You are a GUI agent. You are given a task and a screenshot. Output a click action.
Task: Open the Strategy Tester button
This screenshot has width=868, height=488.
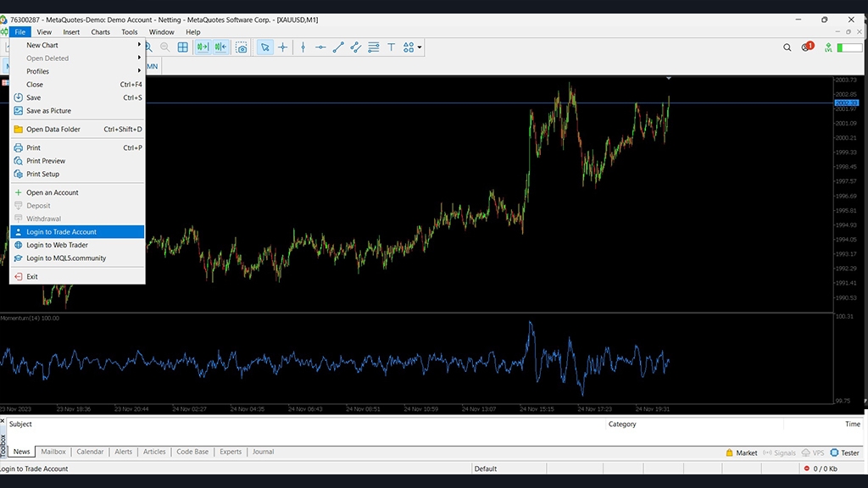(845, 452)
